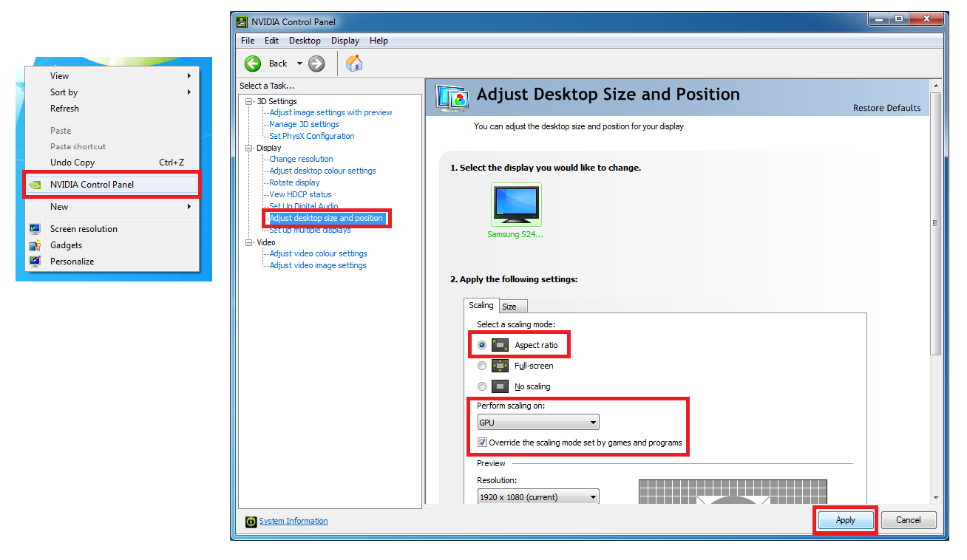
Task: Open the Desktop menu
Action: (x=305, y=41)
